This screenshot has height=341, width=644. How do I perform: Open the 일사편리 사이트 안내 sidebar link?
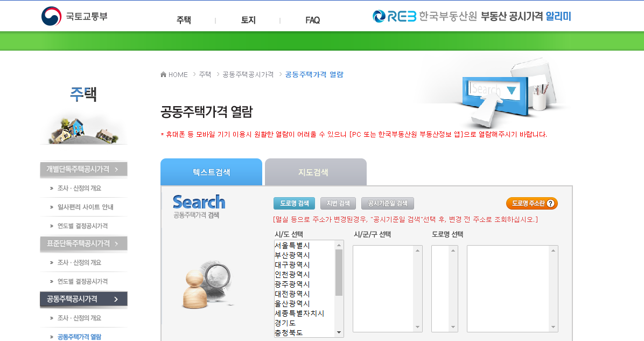click(x=86, y=207)
